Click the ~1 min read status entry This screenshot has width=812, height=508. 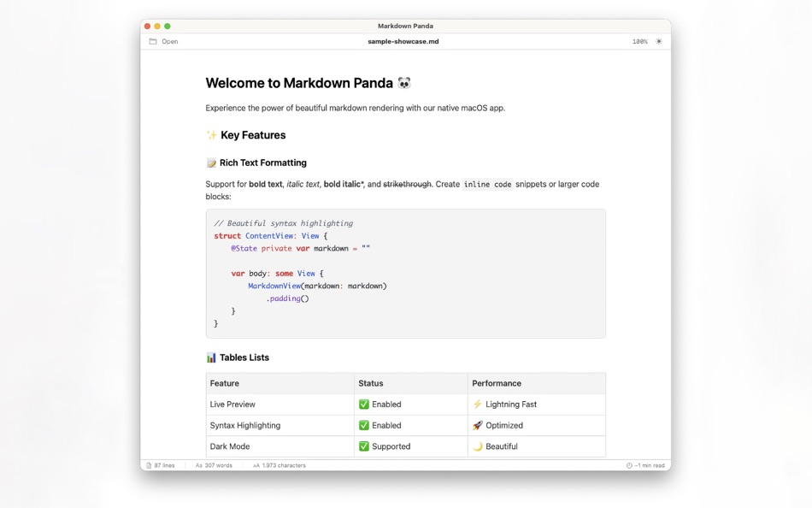(645, 465)
